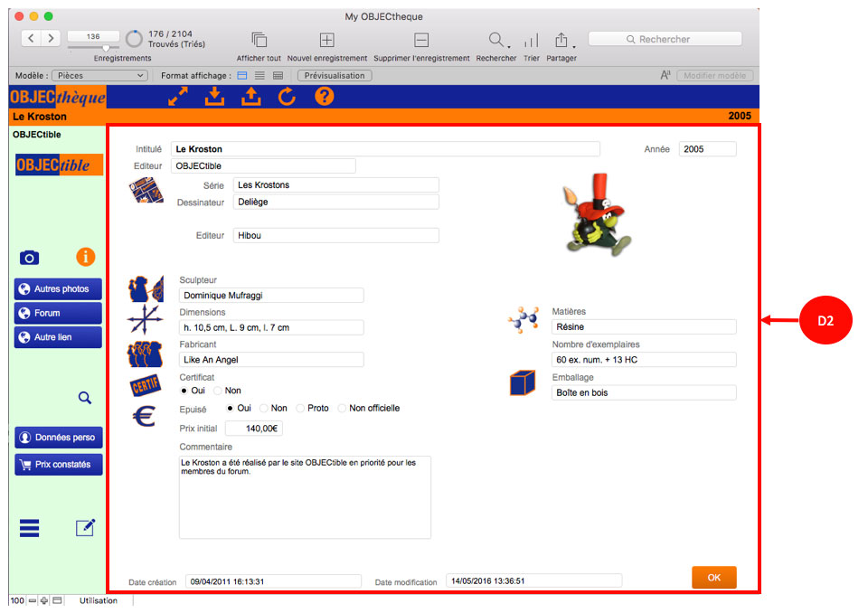The width and height of the screenshot is (868, 613).
Task: Select Epuisé Proto radio button
Action: (x=300, y=408)
